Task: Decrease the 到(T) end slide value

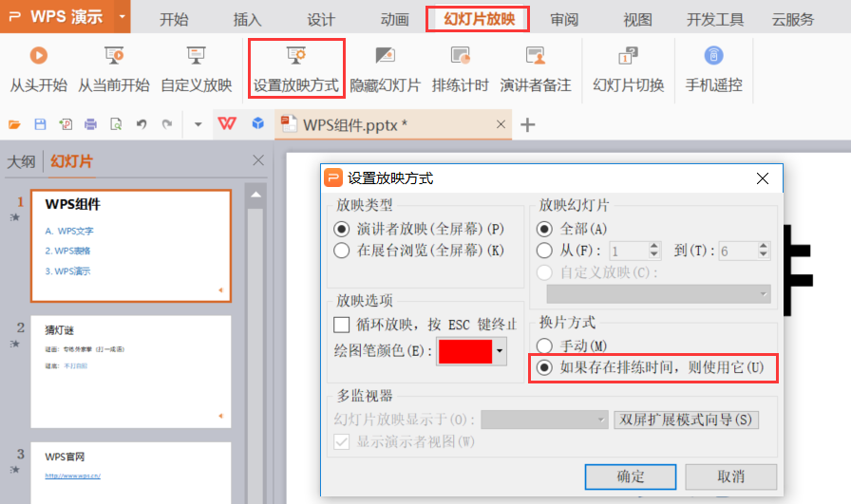Action: [764, 254]
